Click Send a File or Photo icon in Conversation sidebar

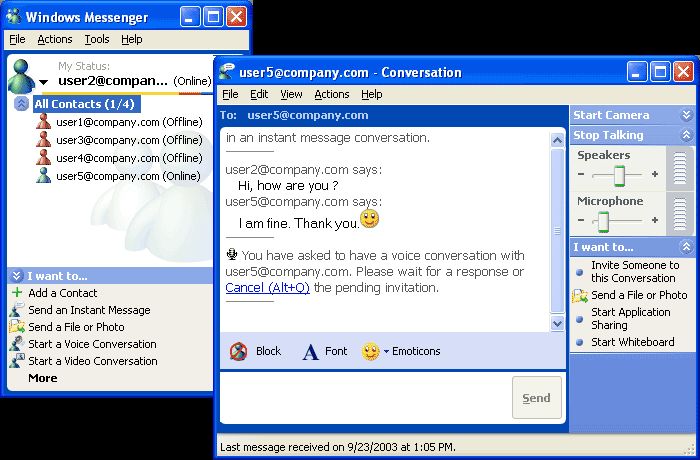click(x=580, y=295)
